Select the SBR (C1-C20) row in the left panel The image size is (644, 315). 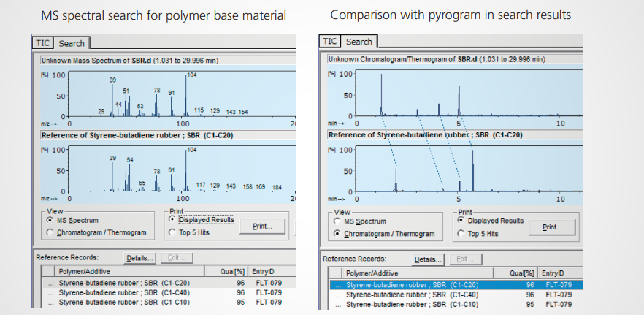[169, 283]
